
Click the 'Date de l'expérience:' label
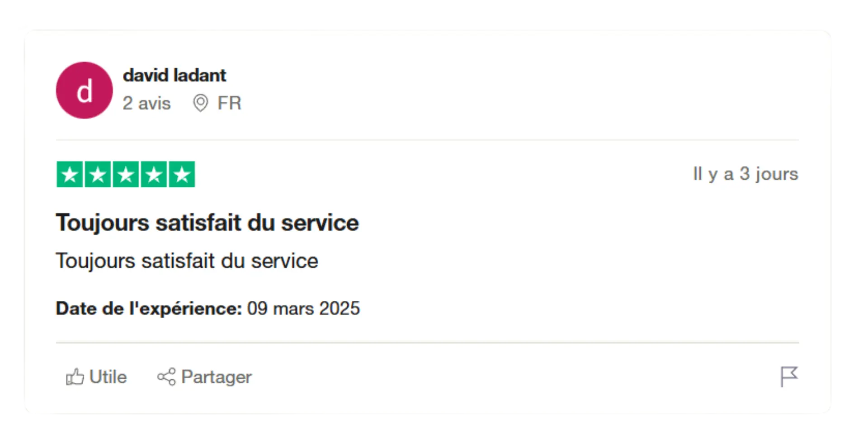tap(149, 309)
